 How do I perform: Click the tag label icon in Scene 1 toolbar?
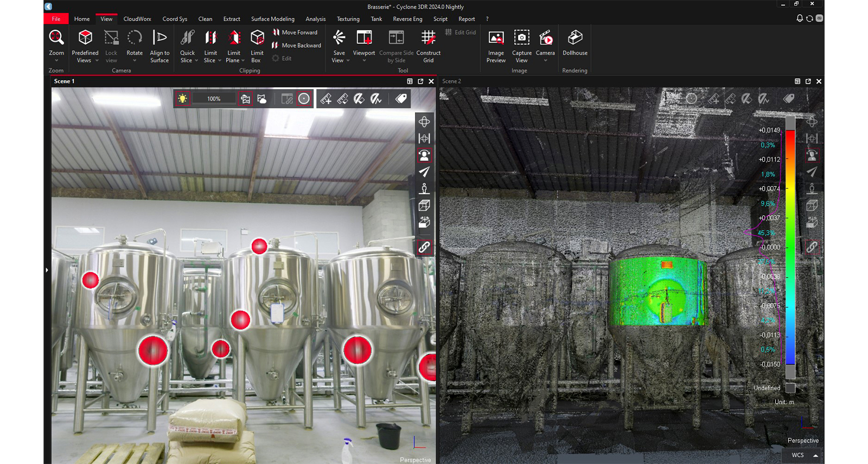pyautogui.click(x=401, y=99)
